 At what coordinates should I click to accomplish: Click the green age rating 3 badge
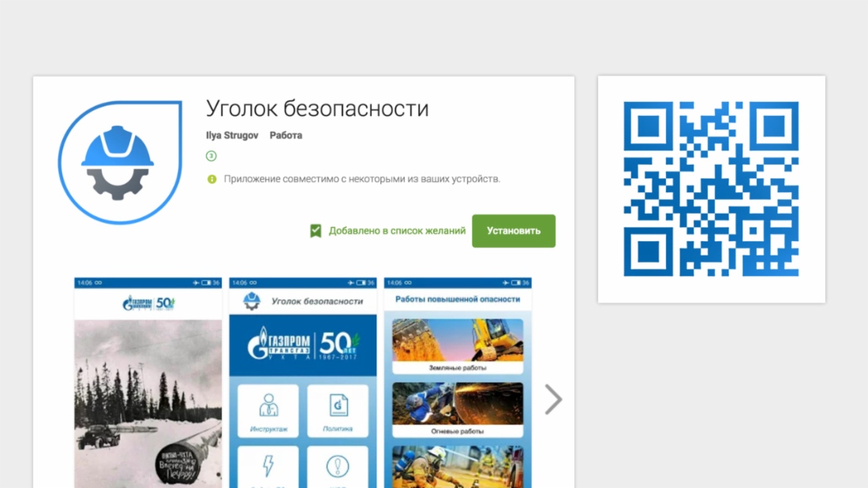point(211,156)
